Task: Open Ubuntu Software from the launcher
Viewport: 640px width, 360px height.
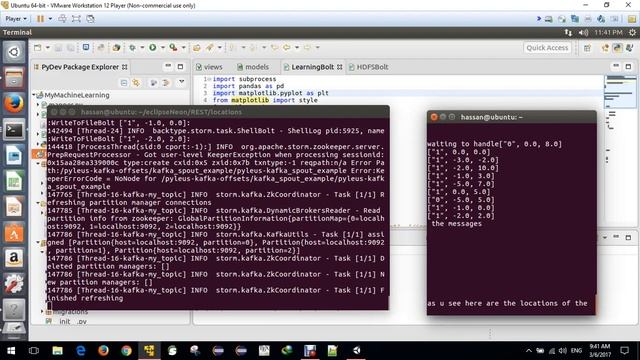Action: click(x=14, y=233)
